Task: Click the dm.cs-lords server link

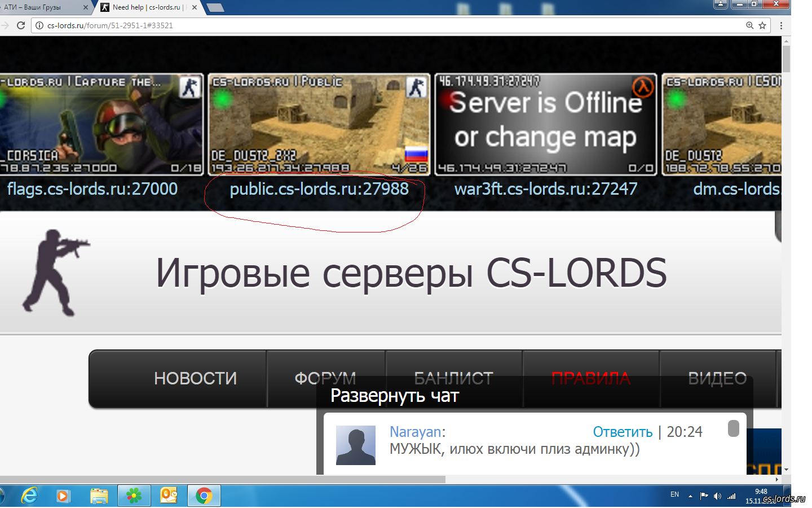Action: (x=737, y=189)
